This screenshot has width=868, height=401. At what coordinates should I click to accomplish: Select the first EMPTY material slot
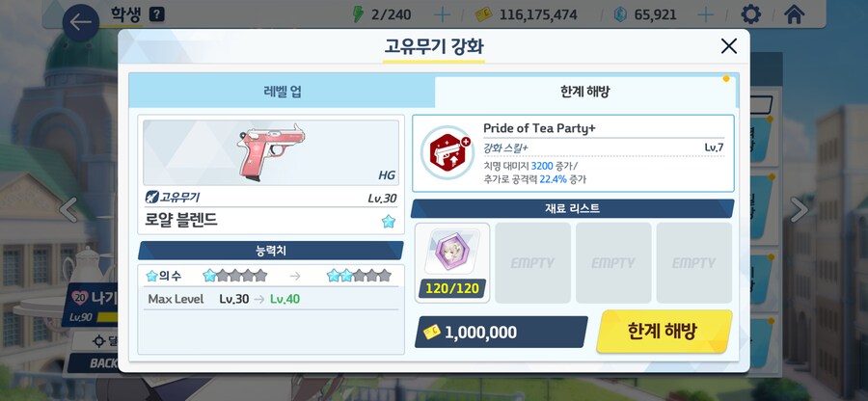point(532,263)
